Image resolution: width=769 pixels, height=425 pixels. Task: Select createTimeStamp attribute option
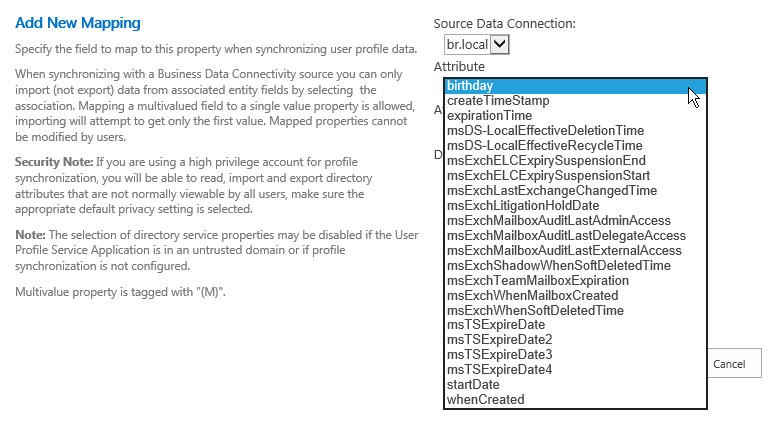point(575,101)
